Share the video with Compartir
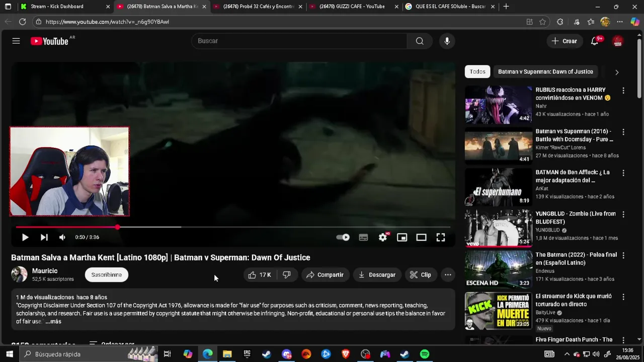Image resolution: width=644 pixels, height=362 pixels. [325, 275]
